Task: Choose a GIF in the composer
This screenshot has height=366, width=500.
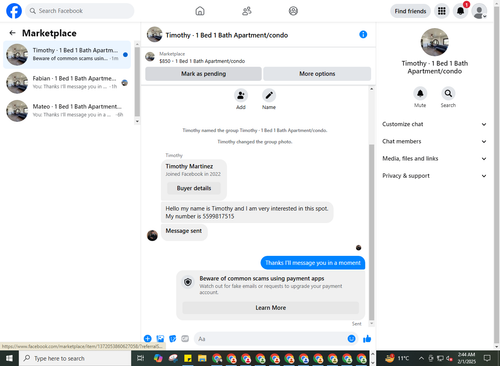Action: click(x=185, y=339)
